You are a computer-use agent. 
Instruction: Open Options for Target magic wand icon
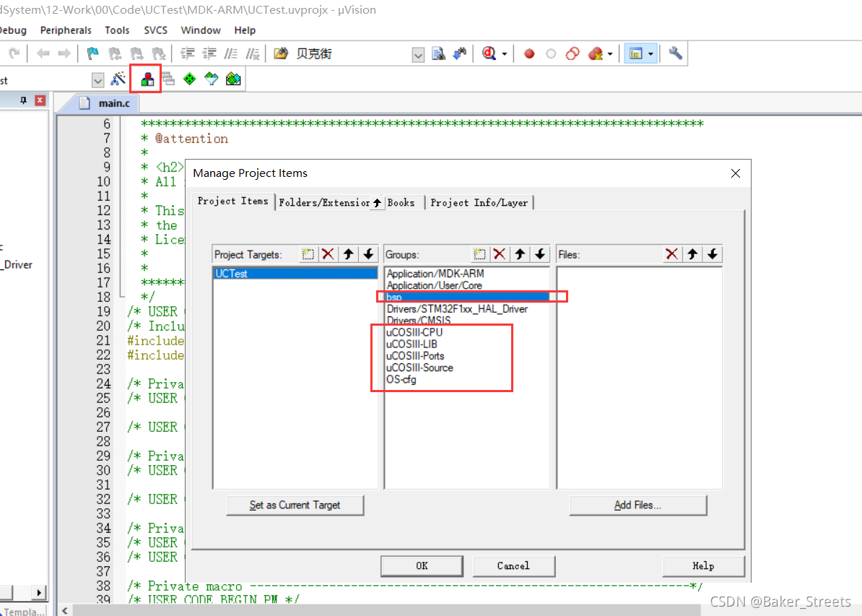point(118,79)
